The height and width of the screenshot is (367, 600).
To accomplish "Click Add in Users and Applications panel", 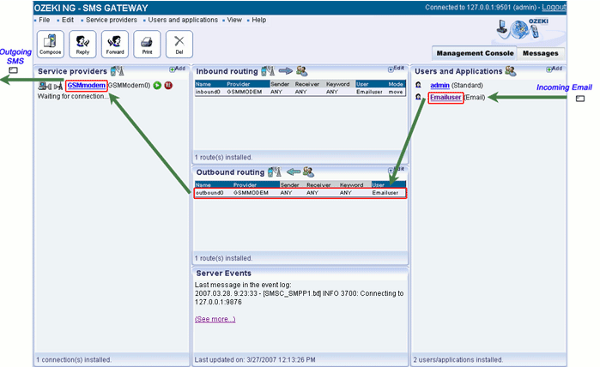I will (x=554, y=69).
